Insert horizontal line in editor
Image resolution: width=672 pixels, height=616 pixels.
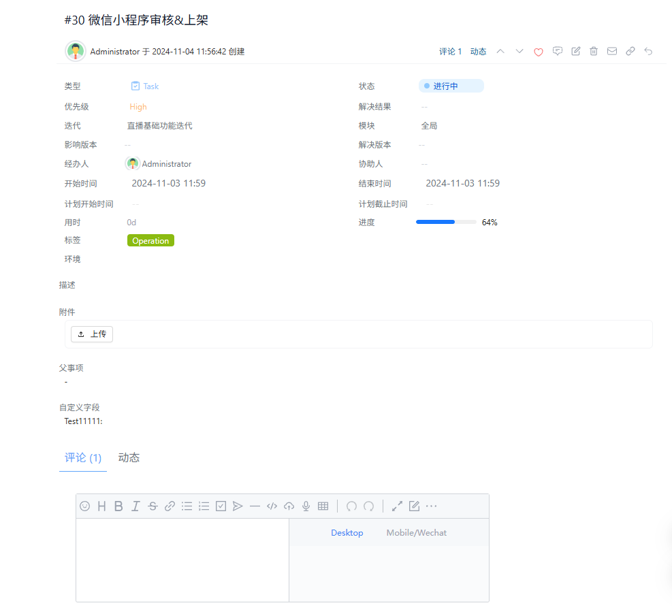(x=255, y=506)
